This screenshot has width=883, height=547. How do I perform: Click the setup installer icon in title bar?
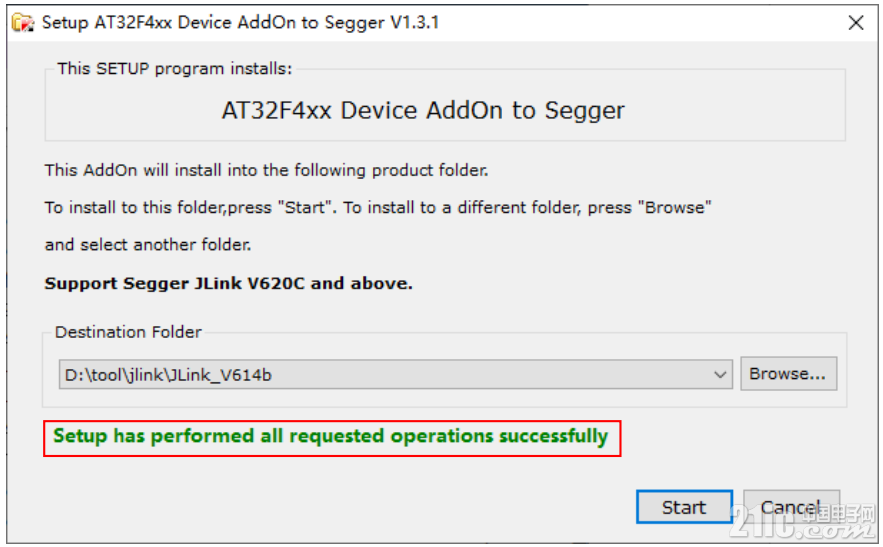pyautogui.click(x=23, y=23)
